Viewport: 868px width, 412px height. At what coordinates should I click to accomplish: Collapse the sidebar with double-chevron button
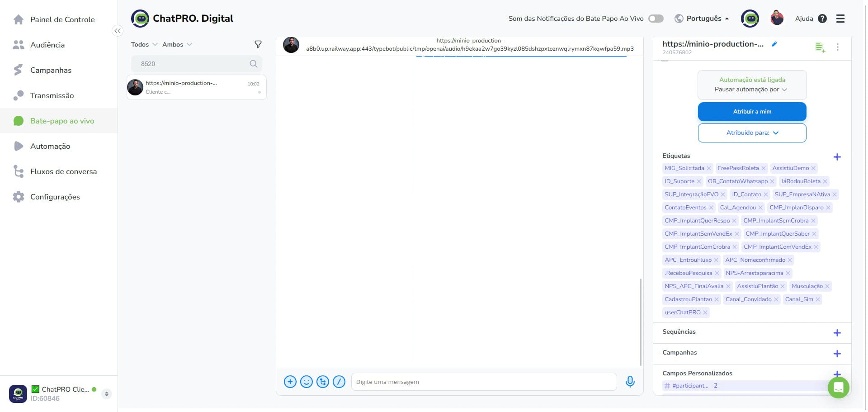(118, 31)
